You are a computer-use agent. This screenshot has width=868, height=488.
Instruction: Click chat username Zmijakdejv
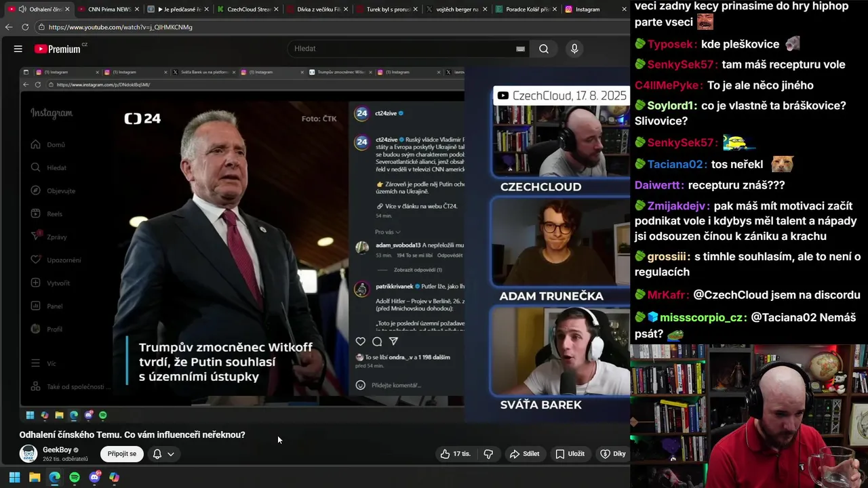678,206
